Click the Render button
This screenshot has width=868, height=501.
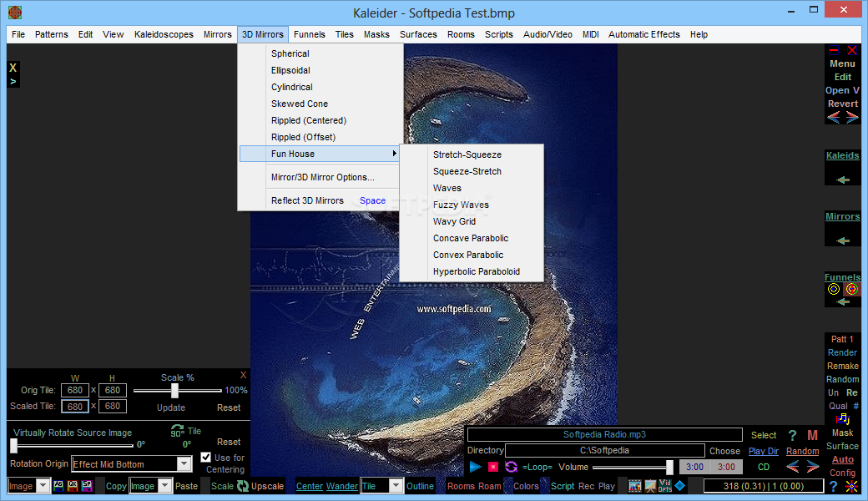(x=842, y=352)
